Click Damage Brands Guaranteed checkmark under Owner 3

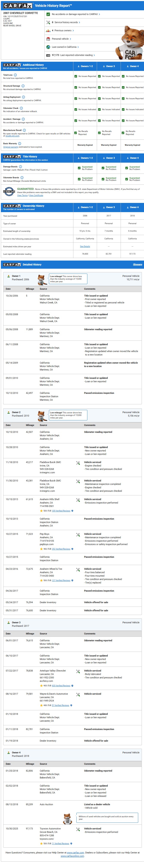pos(103,168)
